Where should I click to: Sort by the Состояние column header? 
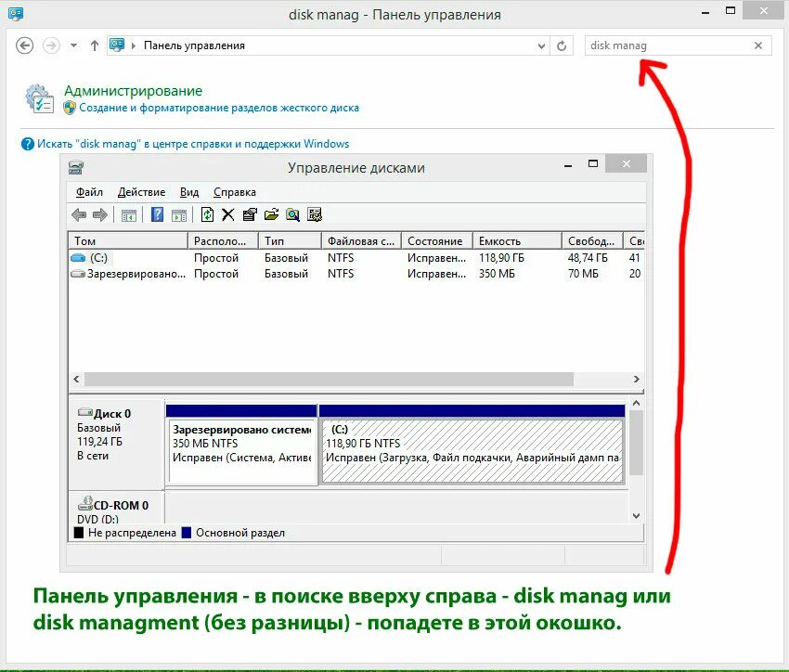(437, 241)
